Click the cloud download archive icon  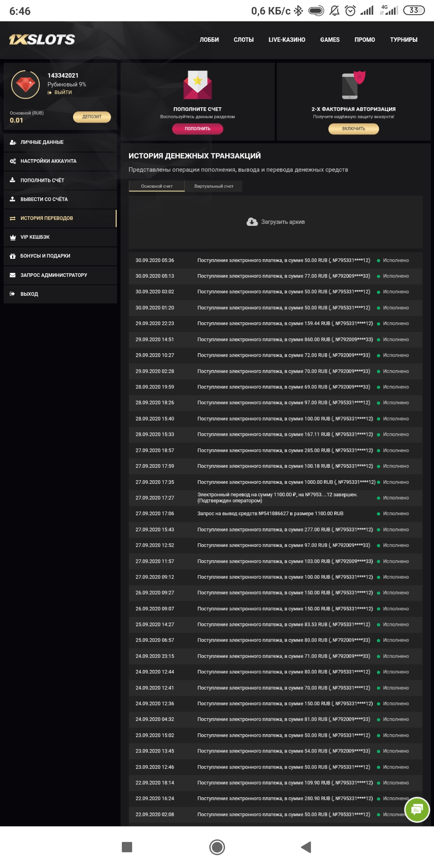coord(252,222)
